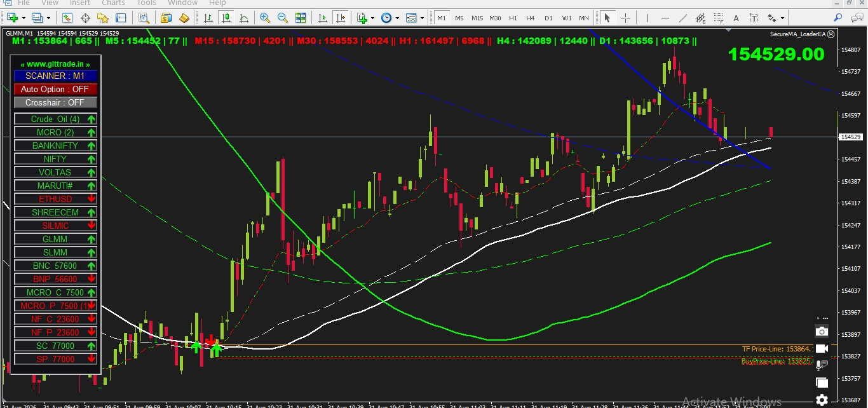This screenshot has height=408, width=868.
Task: Open the Market Watch window icon
Action: coord(67,18)
